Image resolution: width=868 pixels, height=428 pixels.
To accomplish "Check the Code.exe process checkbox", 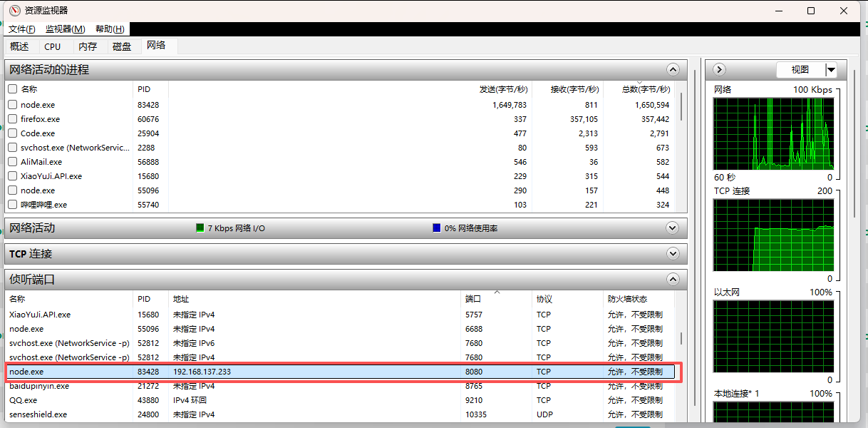I will click(x=12, y=133).
